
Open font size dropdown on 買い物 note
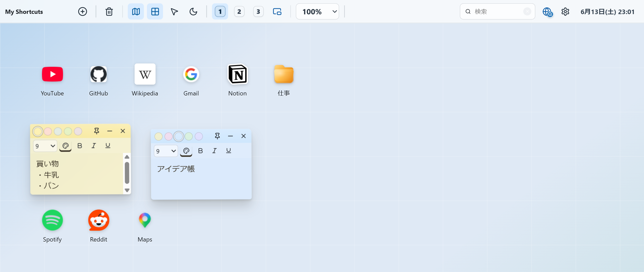coord(45,146)
